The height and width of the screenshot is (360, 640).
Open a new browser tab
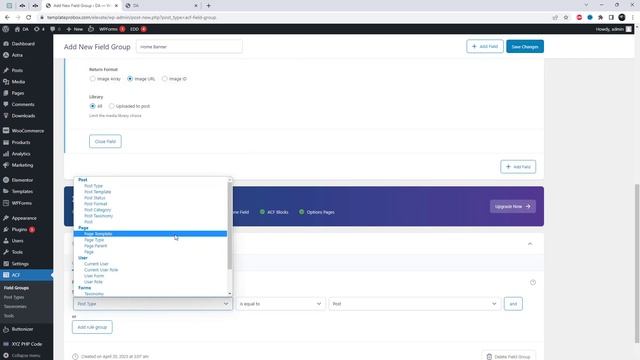pyautogui.click(x=208, y=6)
